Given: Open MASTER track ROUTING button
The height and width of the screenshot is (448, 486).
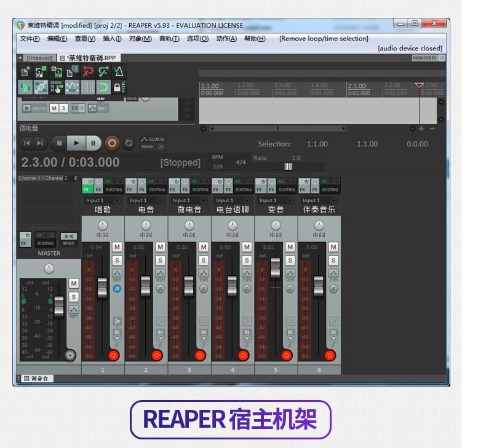Looking at the screenshot, I should pos(46,243).
